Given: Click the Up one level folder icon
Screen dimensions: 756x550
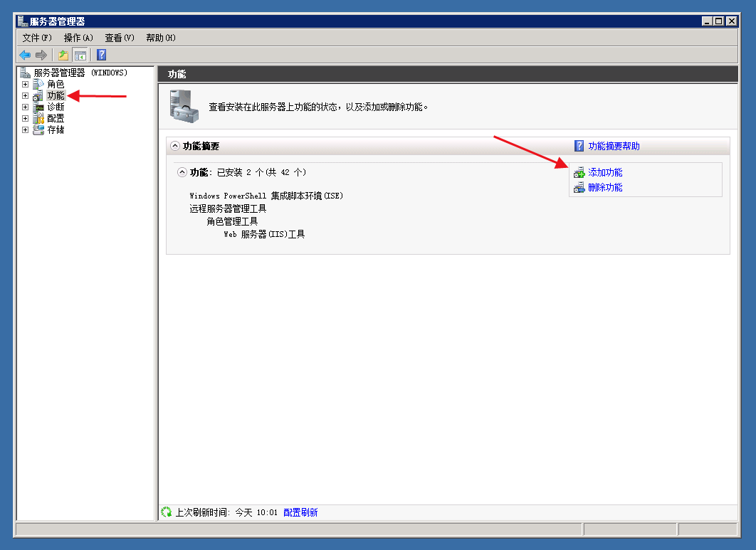Looking at the screenshot, I should (x=63, y=55).
